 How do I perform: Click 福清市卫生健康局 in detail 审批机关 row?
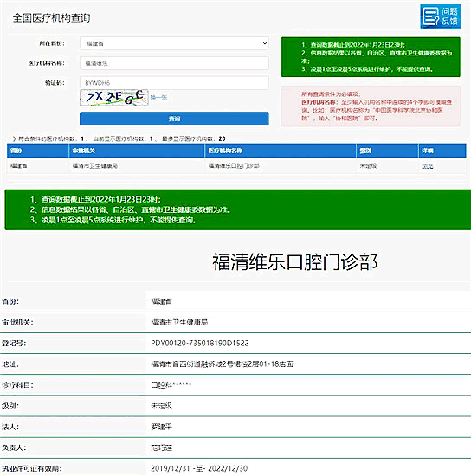click(x=179, y=322)
